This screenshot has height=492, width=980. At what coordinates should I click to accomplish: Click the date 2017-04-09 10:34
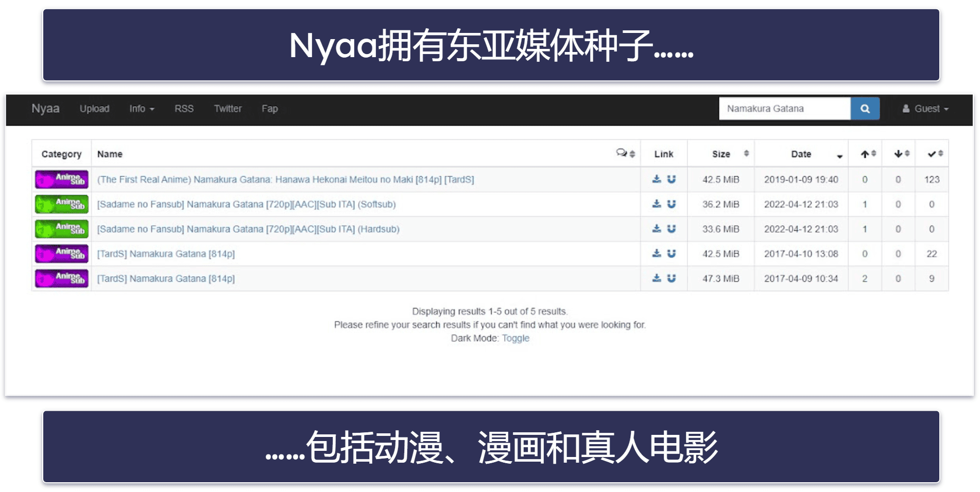pyautogui.click(x=801, y=278)
